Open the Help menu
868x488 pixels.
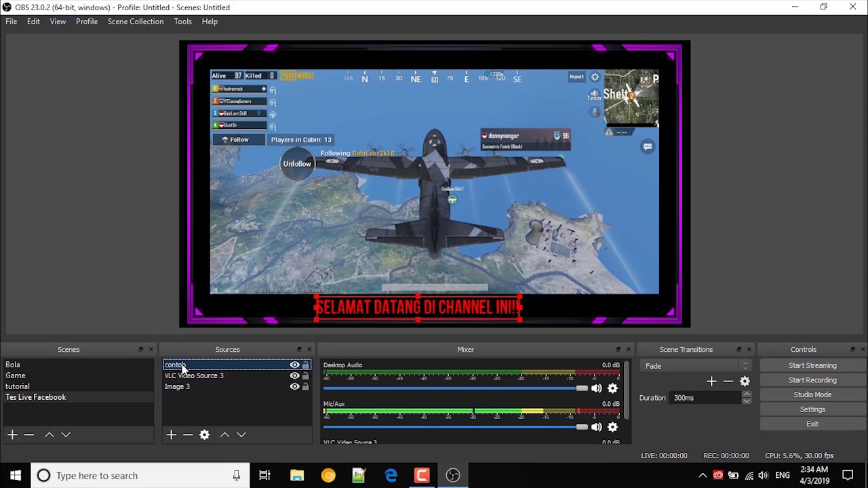tap(210, 22)
